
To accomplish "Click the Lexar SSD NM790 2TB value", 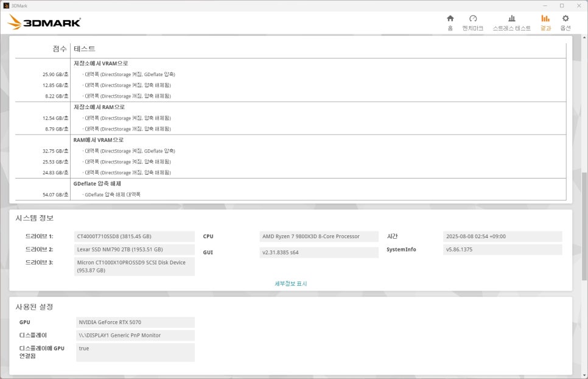I will (135, 250).
